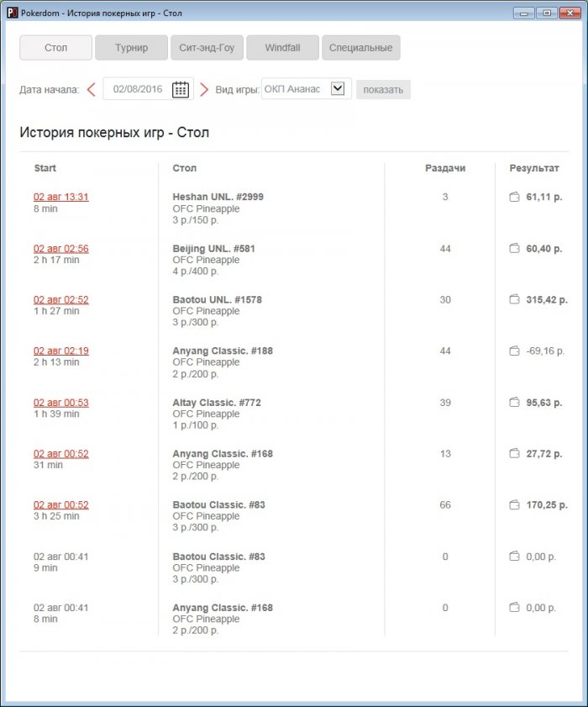Image resolution: width=588 pixels, height=707 pixels.
Task: Click hands count 39
Action: tap(445, 402)
